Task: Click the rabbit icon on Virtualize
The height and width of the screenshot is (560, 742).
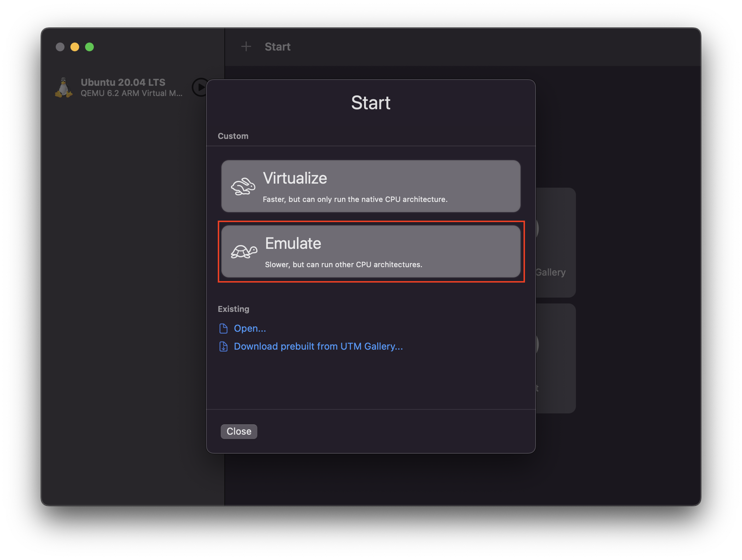Action: pos(243,187)
